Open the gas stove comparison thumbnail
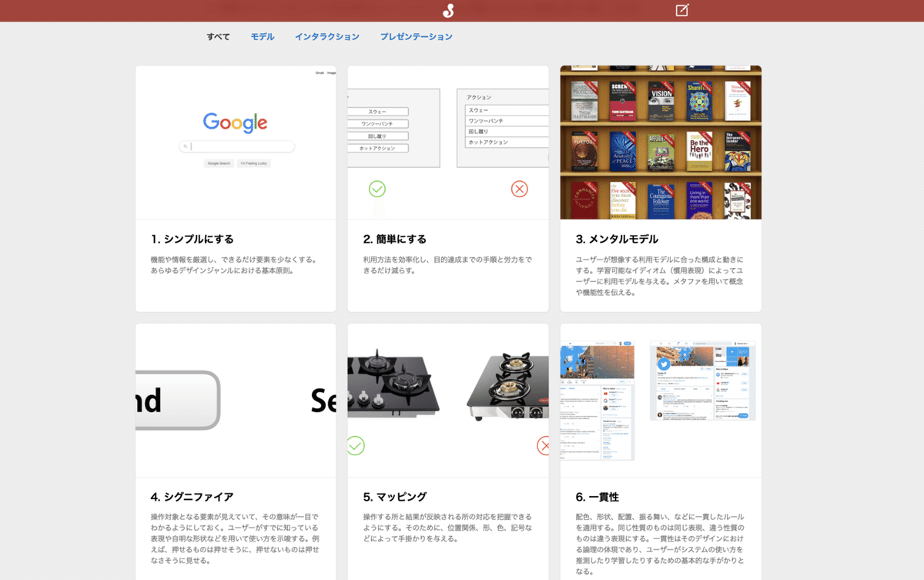 click(x=448, y=401)
